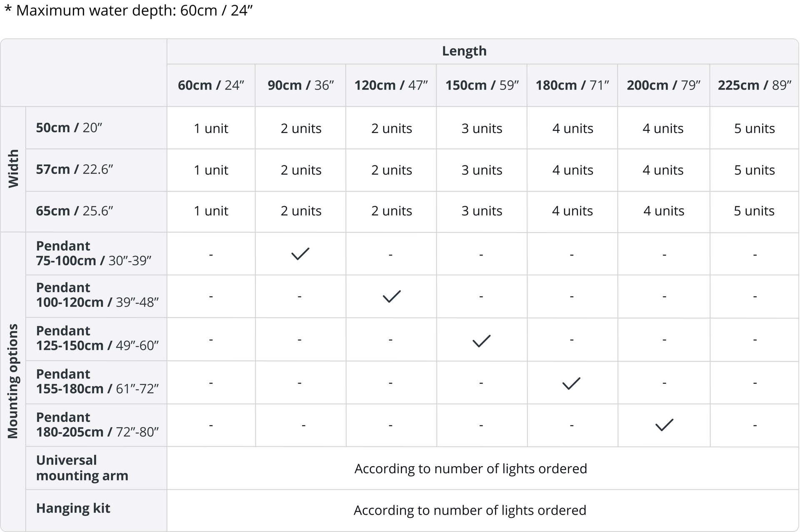800x532 pixels.
Task: Click the 5 units cell in the 65cm row
Action: [x=754, y=211]
